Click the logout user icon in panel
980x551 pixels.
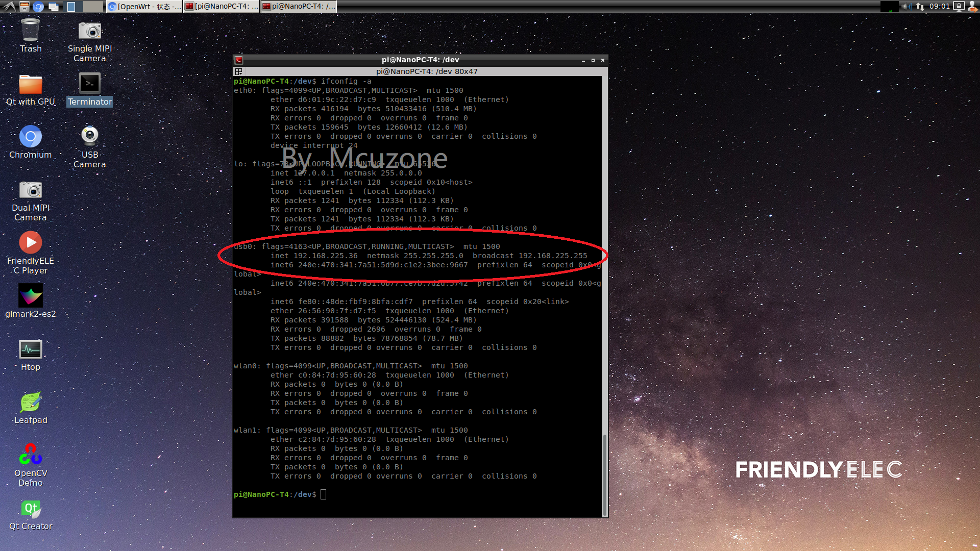pyautogui.click(x=973, y=6)
